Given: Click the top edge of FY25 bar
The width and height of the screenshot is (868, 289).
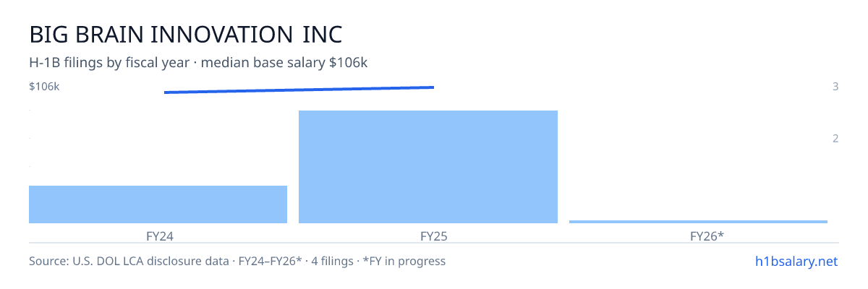Looking at the screenshot, I should 428,111.
